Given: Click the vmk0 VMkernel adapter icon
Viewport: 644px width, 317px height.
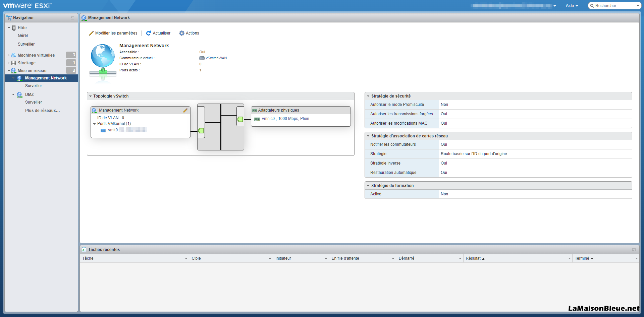Looking at the screenshot, I should [x=103, y=130].
